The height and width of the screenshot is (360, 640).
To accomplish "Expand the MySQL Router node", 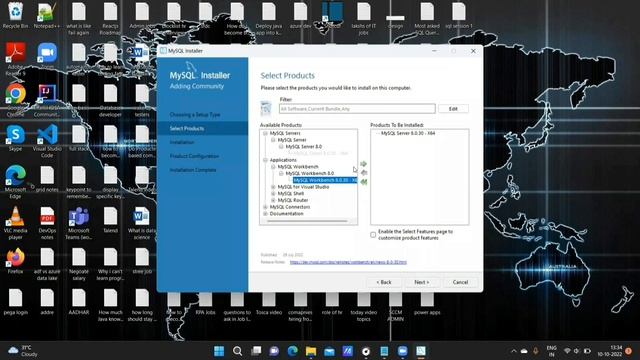I will point(273,200).
